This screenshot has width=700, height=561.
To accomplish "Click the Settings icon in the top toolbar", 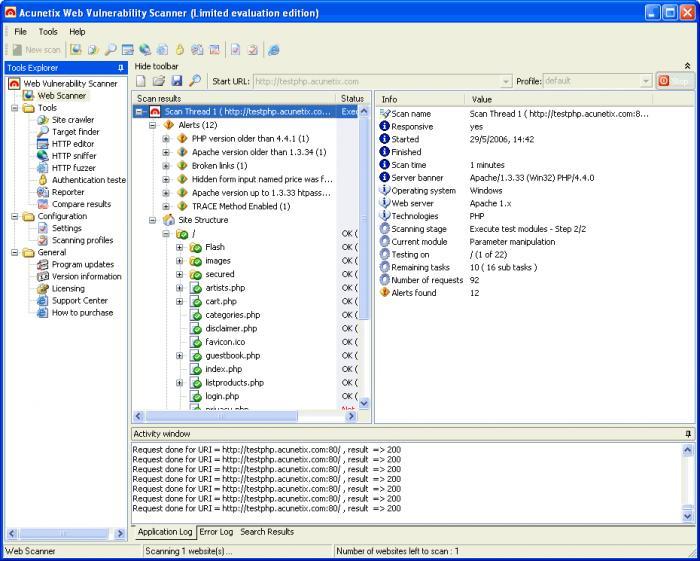I will 236,50.
